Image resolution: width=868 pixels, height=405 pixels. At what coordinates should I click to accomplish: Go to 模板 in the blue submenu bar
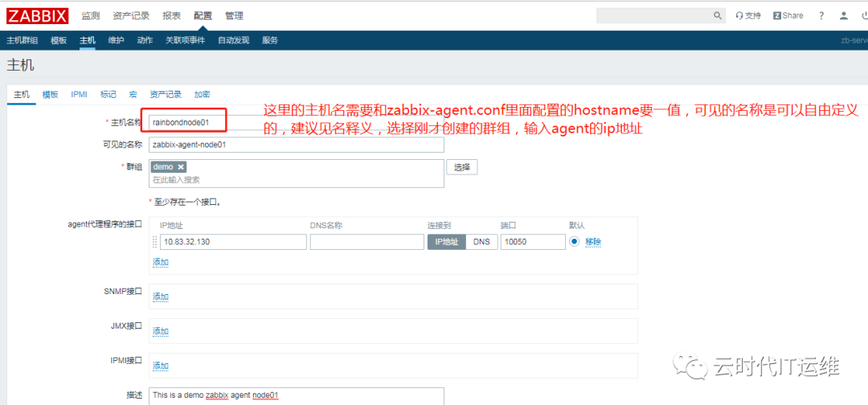(59, 40)
